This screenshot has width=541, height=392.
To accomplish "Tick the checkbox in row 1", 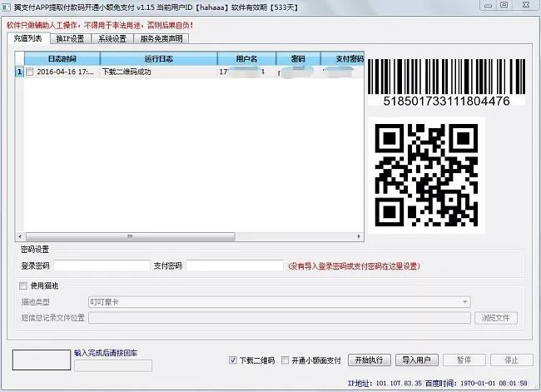I will coord(30,72).
